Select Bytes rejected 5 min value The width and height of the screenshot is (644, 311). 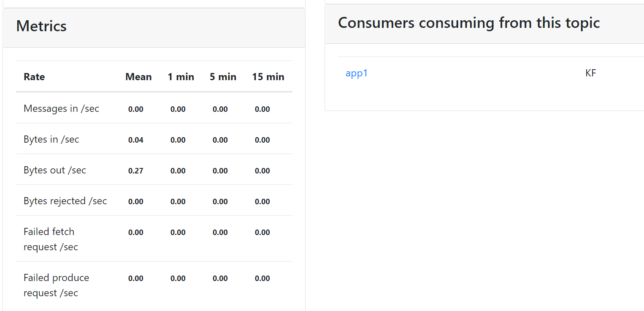coord(220,202)
